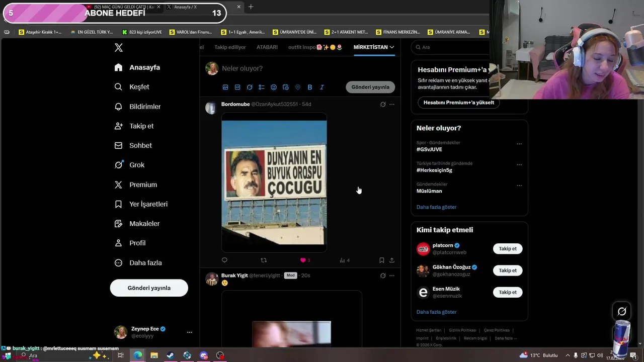The width and height of the screenshot is (644, 362).
Task: Open Bordomube's profile name
Action: pyautogui.click(x=235, y=105)
